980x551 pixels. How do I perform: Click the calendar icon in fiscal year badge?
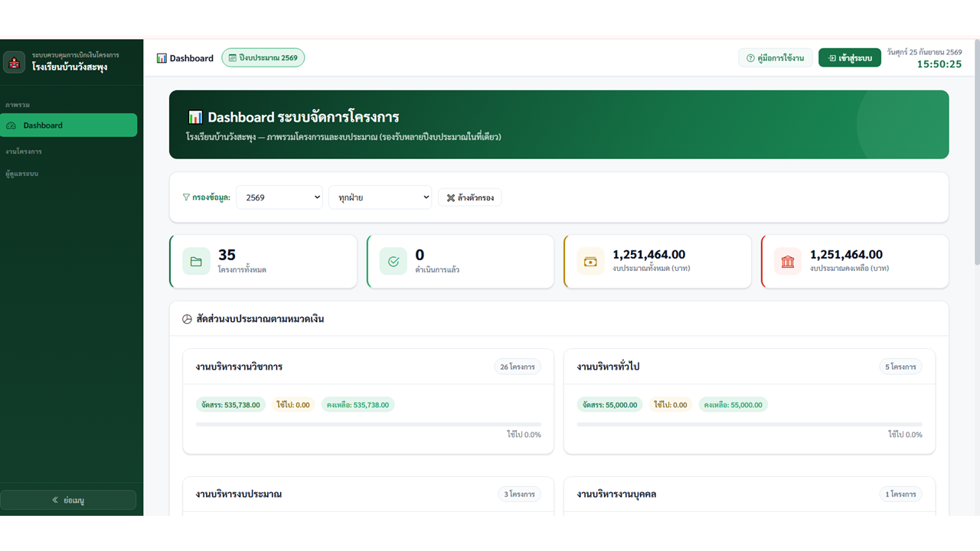pos(233,58)
